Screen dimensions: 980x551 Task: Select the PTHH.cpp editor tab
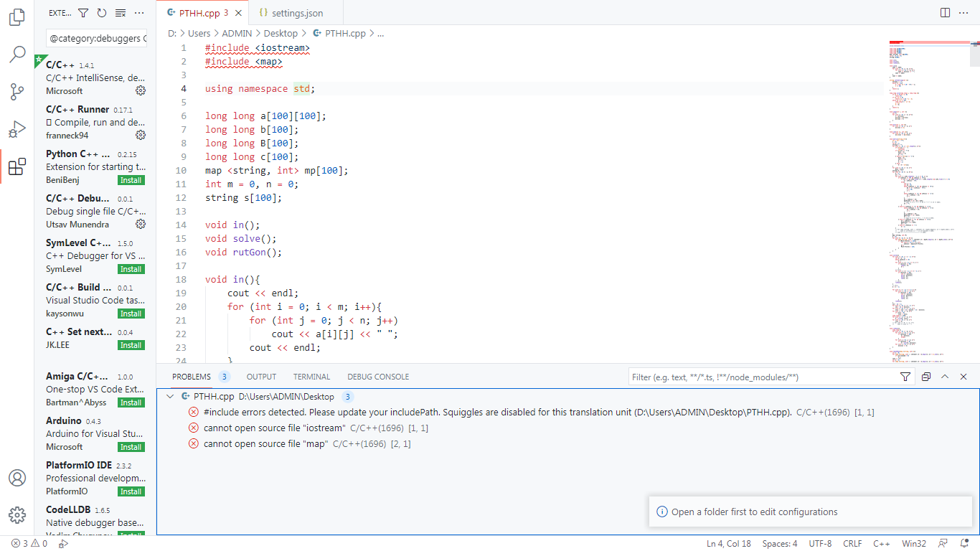click(204, 13)
